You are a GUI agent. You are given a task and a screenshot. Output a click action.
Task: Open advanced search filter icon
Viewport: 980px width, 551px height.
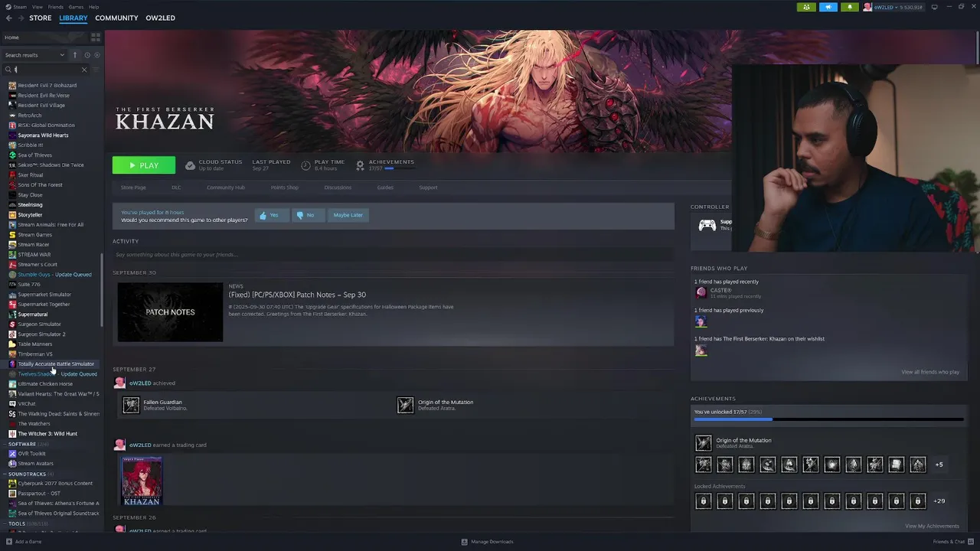click(96, 70)
